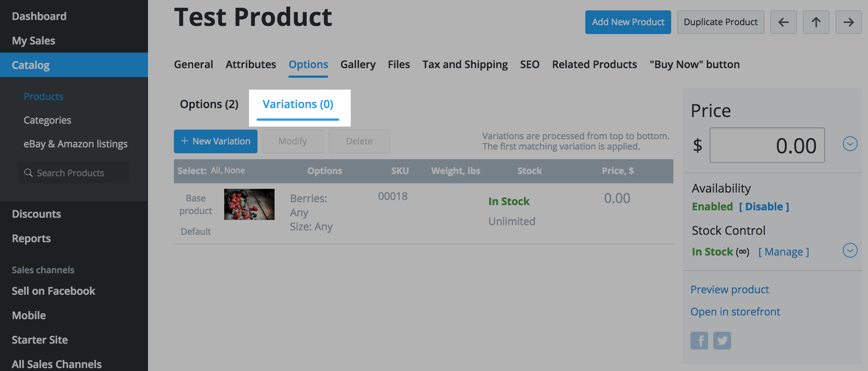Click the strawberry product thumbnail
The height and width of the screenshot is (371, 868).
[249, 204]
